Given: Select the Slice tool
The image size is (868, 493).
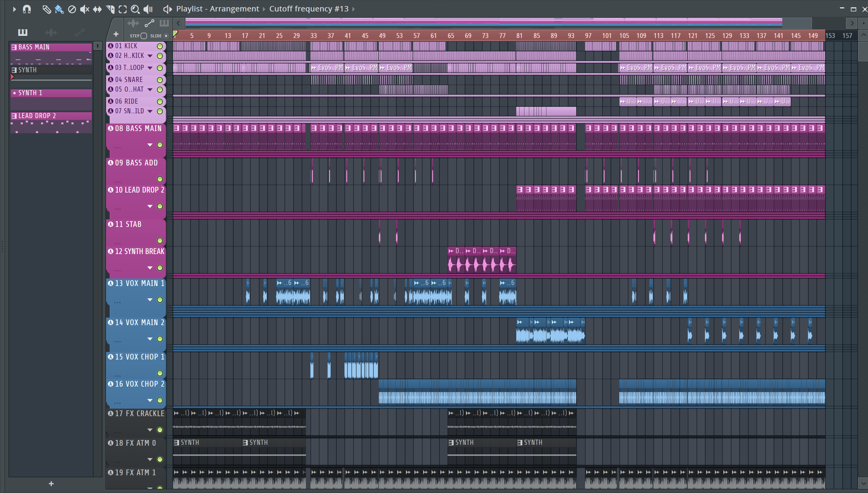Looking at the screenshot, I should click(110, 9).
